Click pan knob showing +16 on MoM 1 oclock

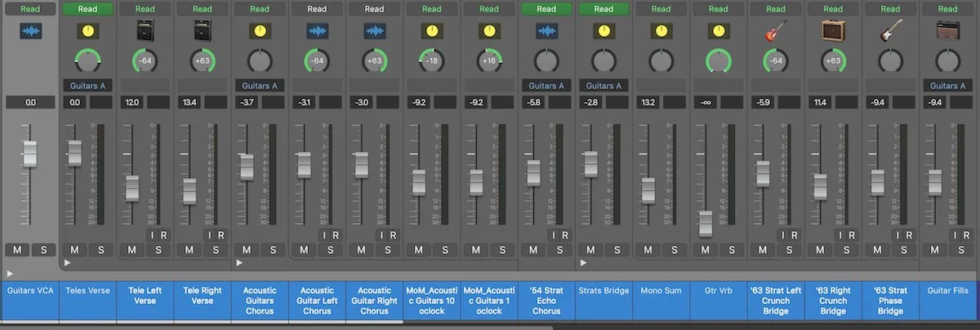point(489,61)
